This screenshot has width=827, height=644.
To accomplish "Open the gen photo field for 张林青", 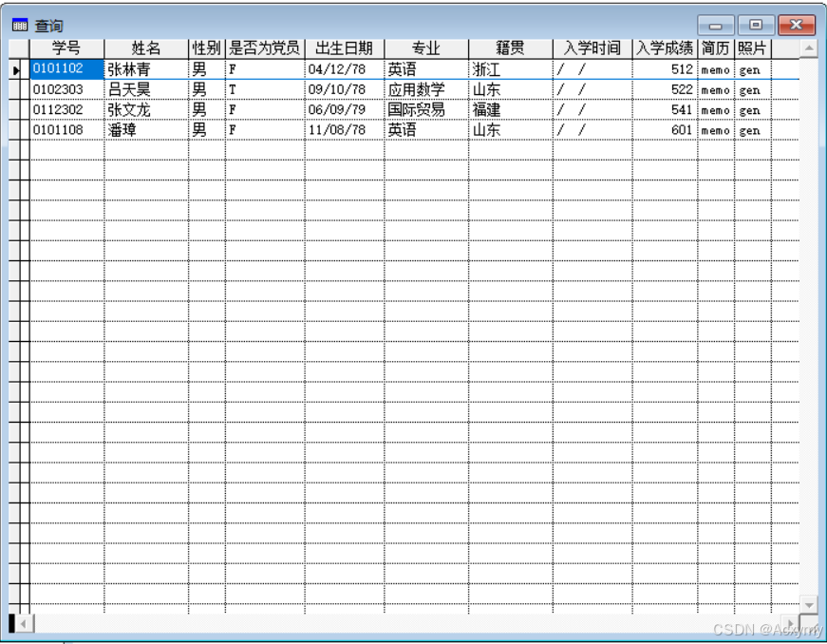I will tap(753, 69).
